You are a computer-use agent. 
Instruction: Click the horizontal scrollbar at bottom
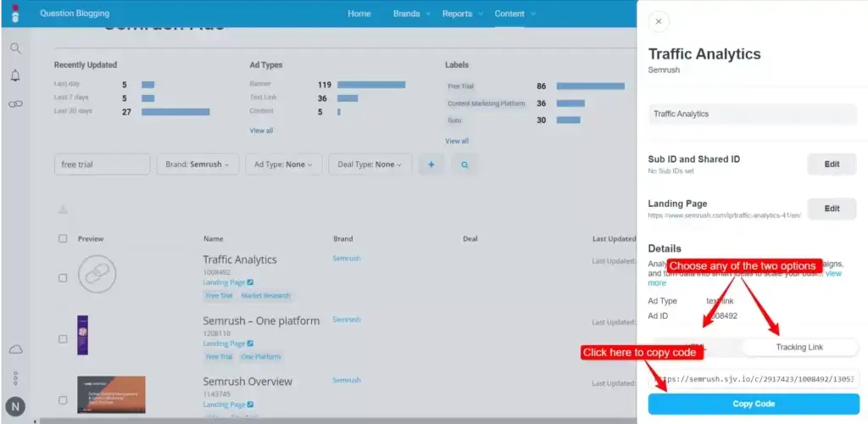(x=337, y=421)
